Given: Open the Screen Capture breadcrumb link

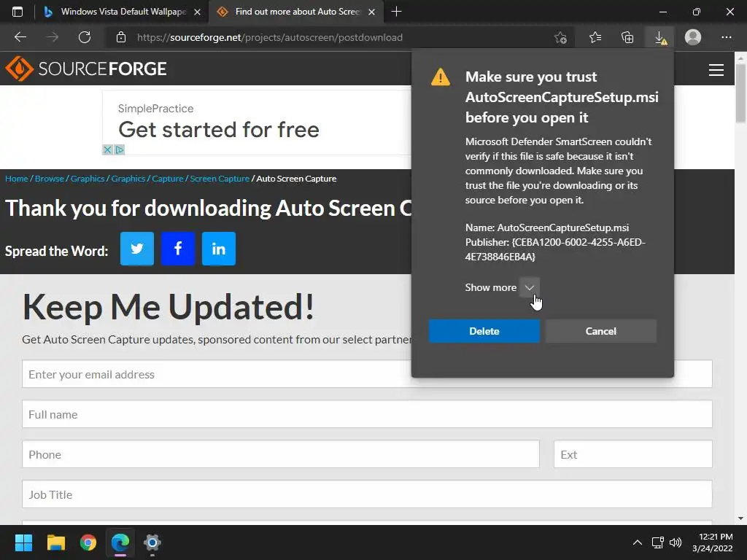Looking at the screenshot, I should point(220,179).
